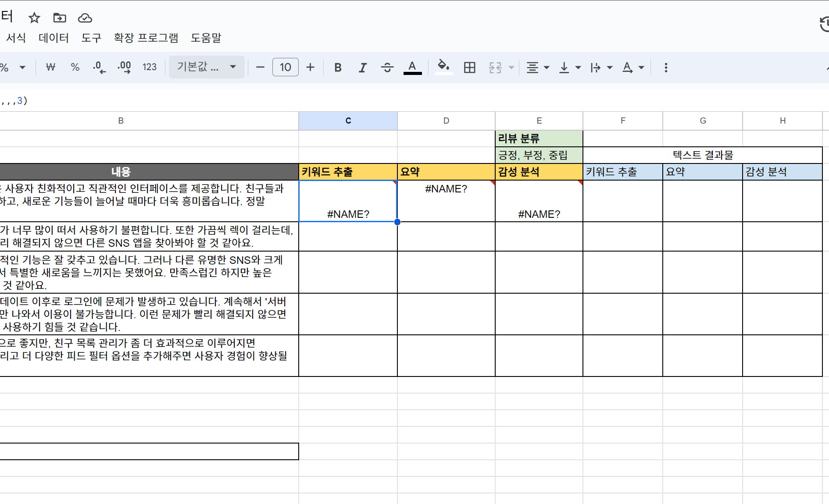Decrease font size with minus button
Image resolution: width=829 pixels, height=504 pixels.
tap(260, 67)
